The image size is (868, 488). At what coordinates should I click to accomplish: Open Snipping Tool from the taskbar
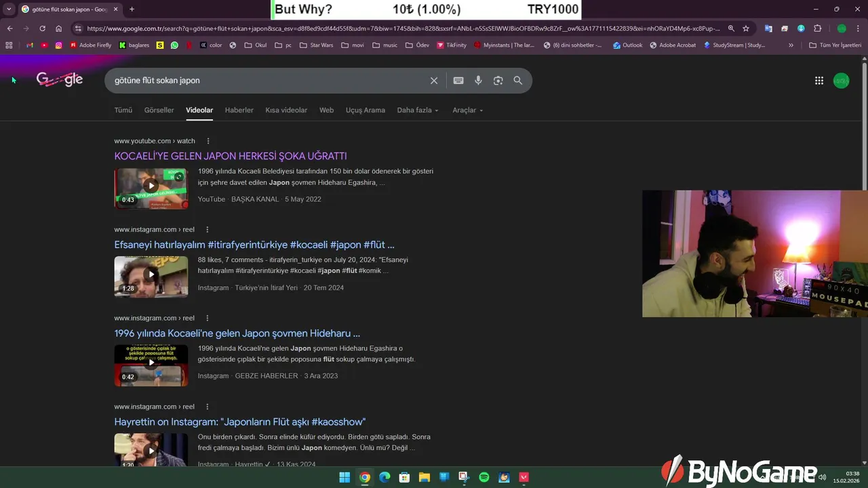pos(464,477)
